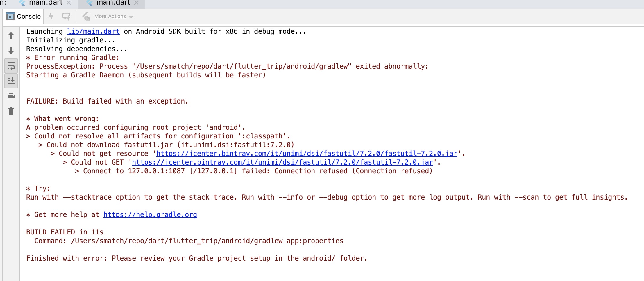Click the 'Run with --stacktrace option' line

pos(327,197)
